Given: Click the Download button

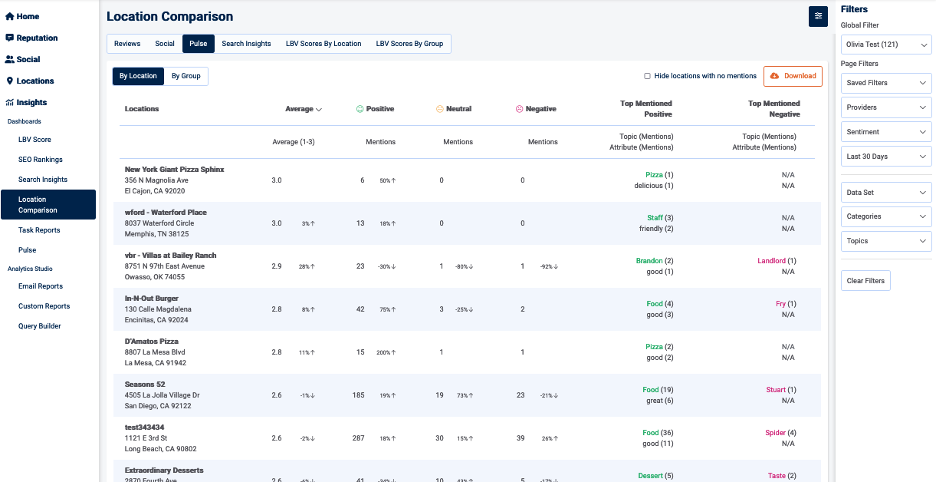Looking at the screenshot, I should (x=792, y=76).
